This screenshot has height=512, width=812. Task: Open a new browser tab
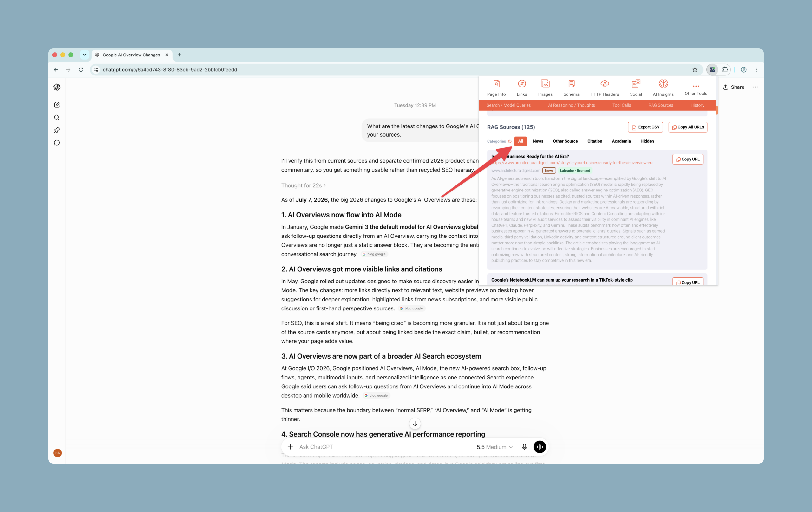(x=180, y=55)
